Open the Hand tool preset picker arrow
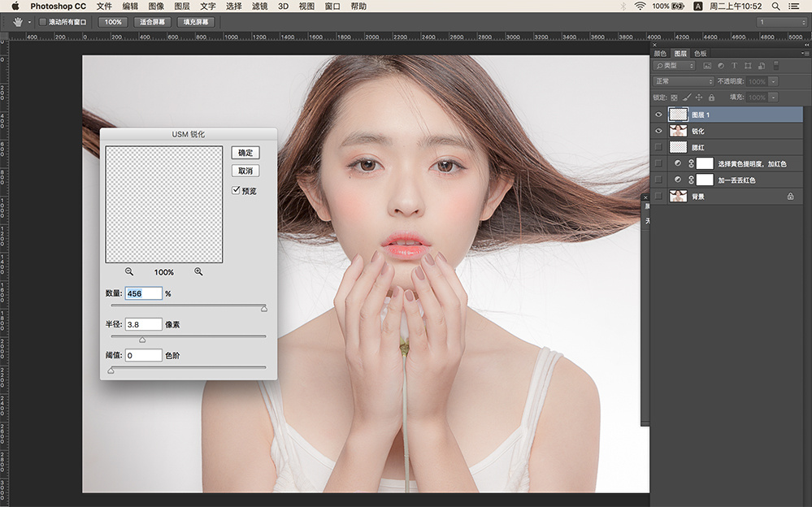Viewport: 812px width, 507px height. pyautogui.click(x=29, y=22)
